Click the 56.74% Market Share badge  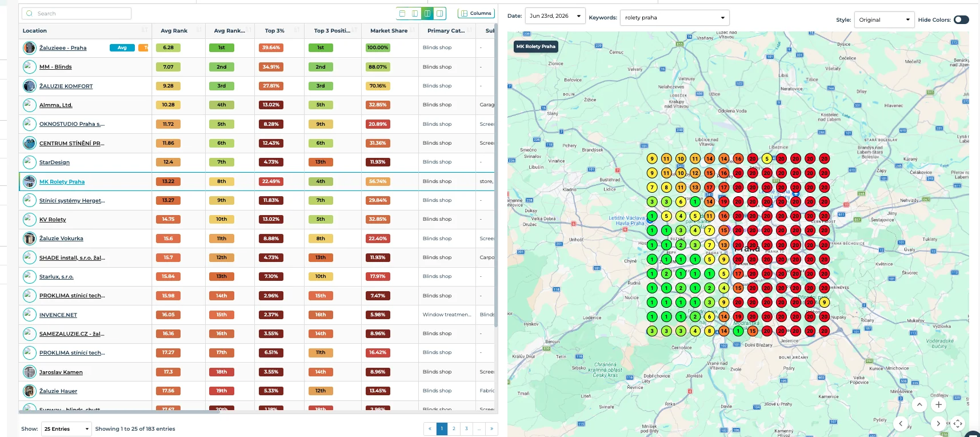[378, 181]
